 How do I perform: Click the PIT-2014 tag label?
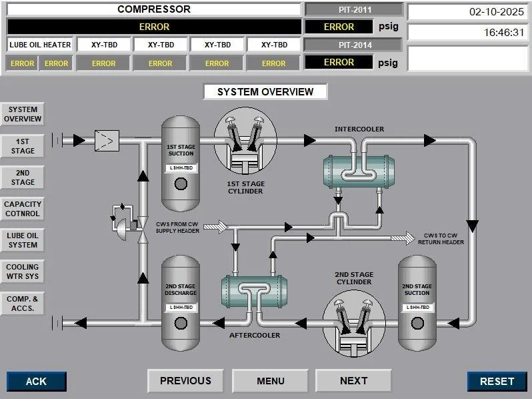pyautogui.click(x=354, y=45)
